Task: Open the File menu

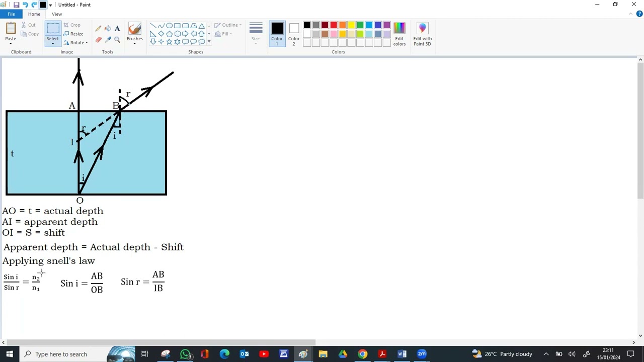Action: point(11,14)
